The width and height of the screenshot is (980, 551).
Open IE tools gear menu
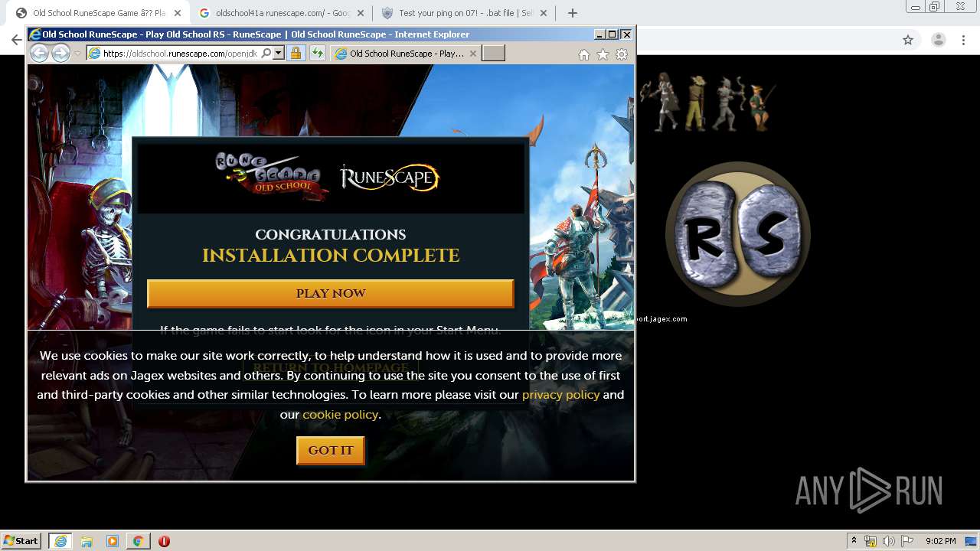[622, 54]
